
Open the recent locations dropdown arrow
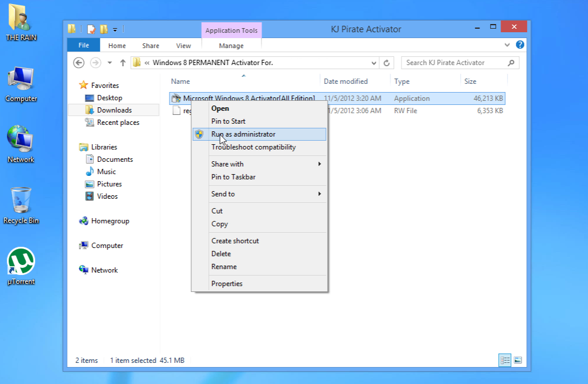(x=110, y=63)
